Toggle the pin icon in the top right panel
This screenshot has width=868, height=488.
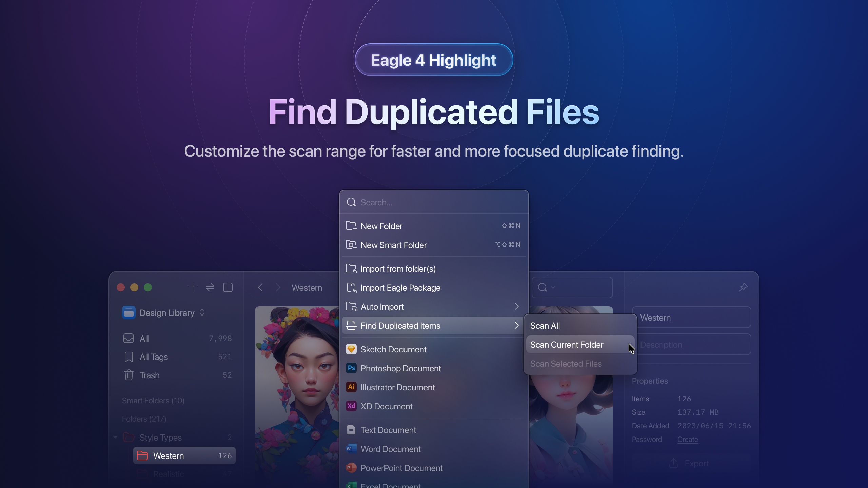743,287
